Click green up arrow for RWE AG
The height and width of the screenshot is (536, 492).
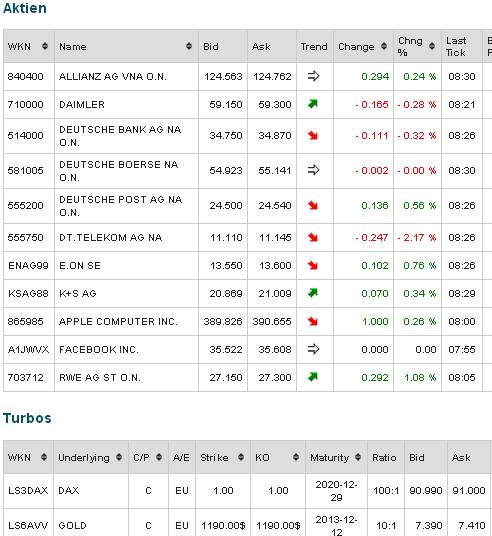pos(313,377)
